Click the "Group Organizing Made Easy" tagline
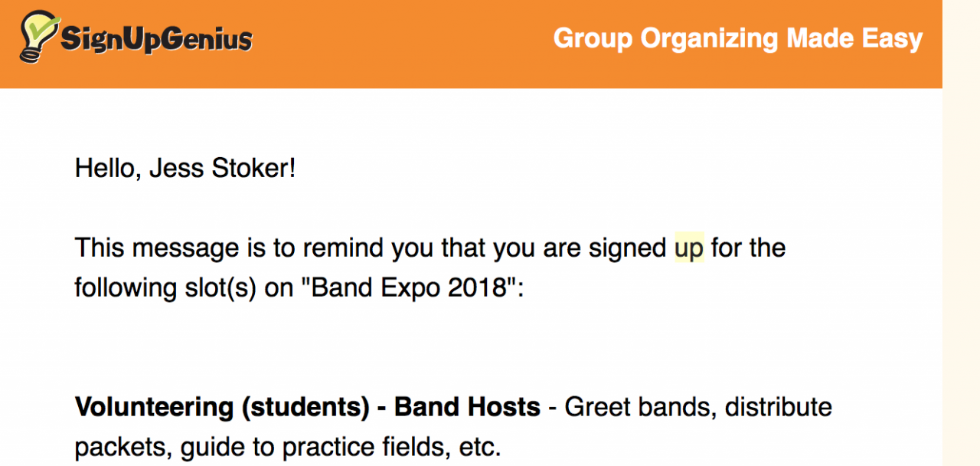980x466 pixels. click(x=737, y=38)
